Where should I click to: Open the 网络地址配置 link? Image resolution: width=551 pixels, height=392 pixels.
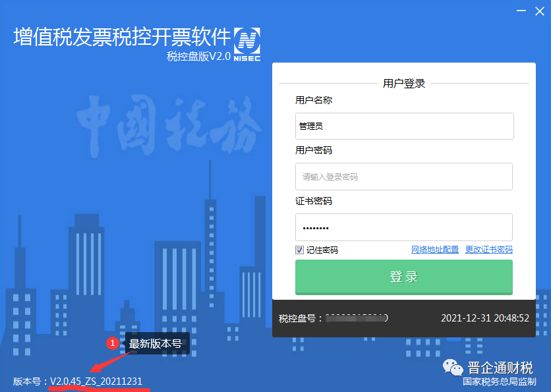[x=435, y=250]
